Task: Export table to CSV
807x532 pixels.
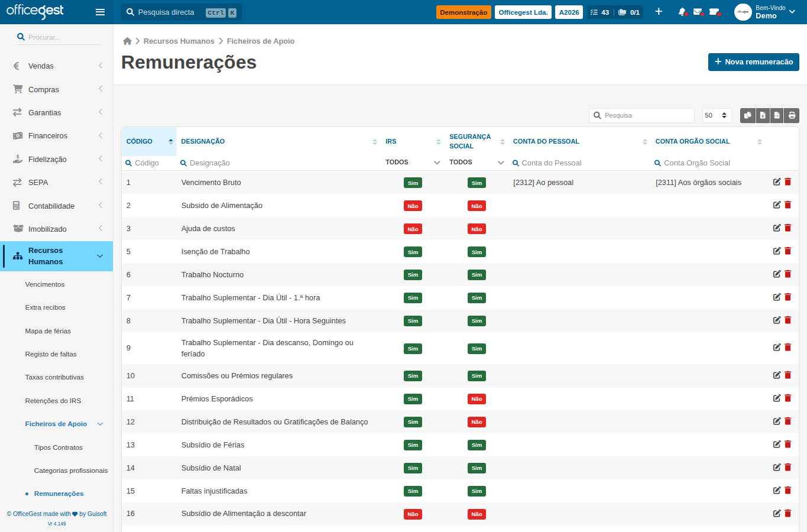Action: (x=777, y=115)
